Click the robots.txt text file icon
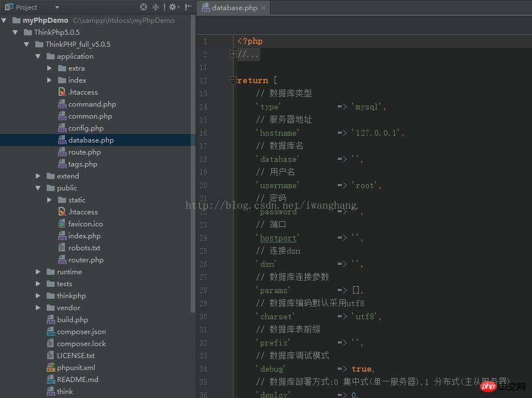 coord(62,247)
